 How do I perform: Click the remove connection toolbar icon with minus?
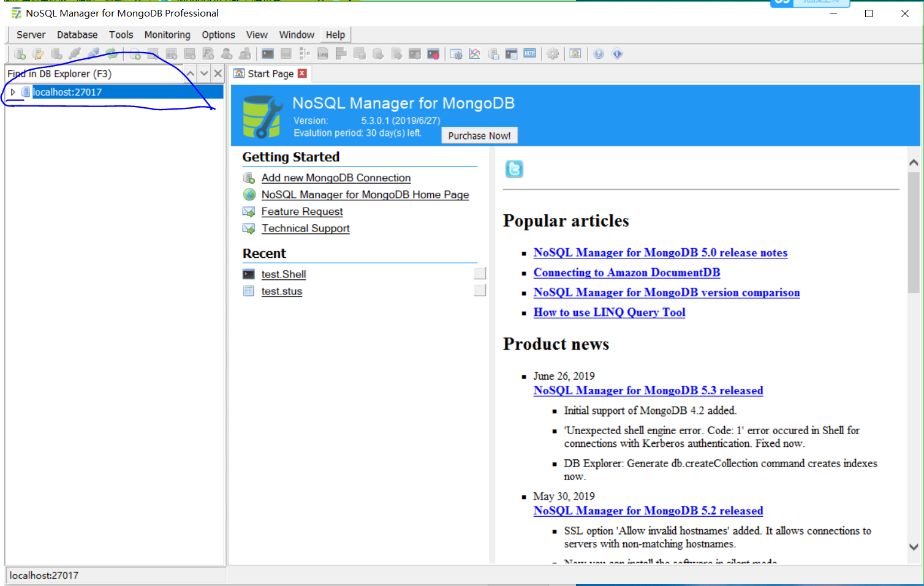pyautogui.click(x=56, y=54)
